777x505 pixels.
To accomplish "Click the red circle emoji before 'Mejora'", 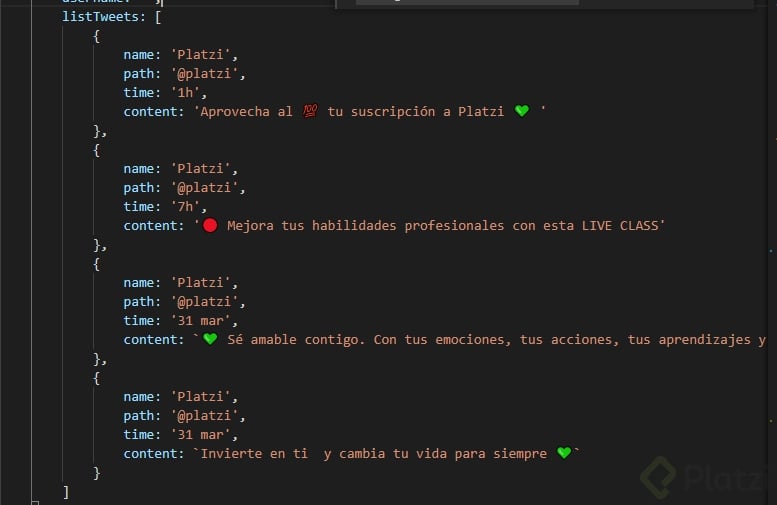I will (x=210, y=225).
